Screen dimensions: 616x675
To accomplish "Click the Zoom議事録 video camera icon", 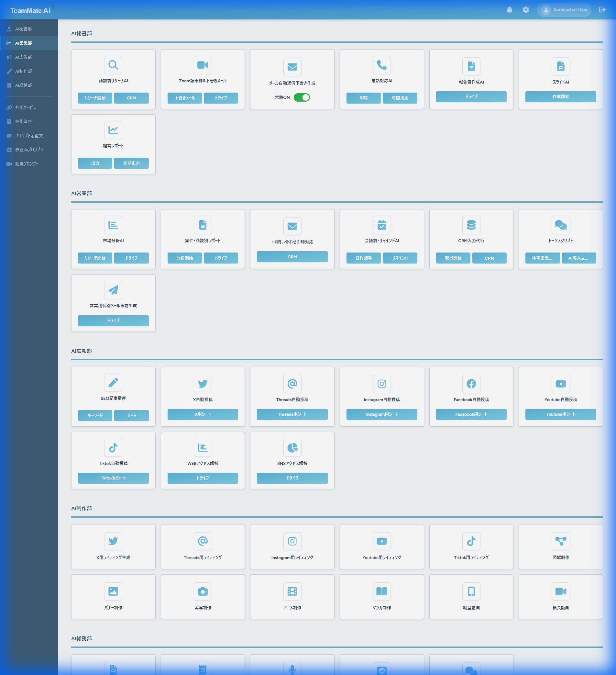I will (203, 65).
